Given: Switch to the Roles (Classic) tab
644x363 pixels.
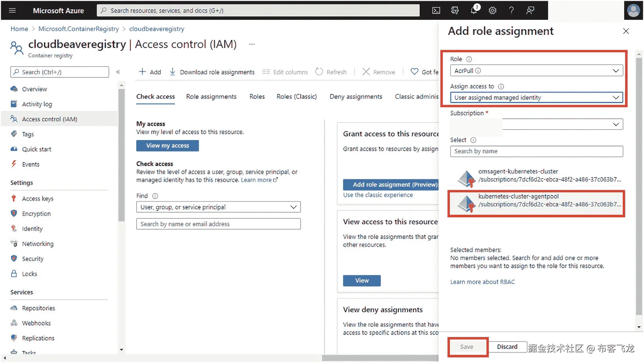Looking at the screenshot, I should pyautogui.click(x=296, y=96).
